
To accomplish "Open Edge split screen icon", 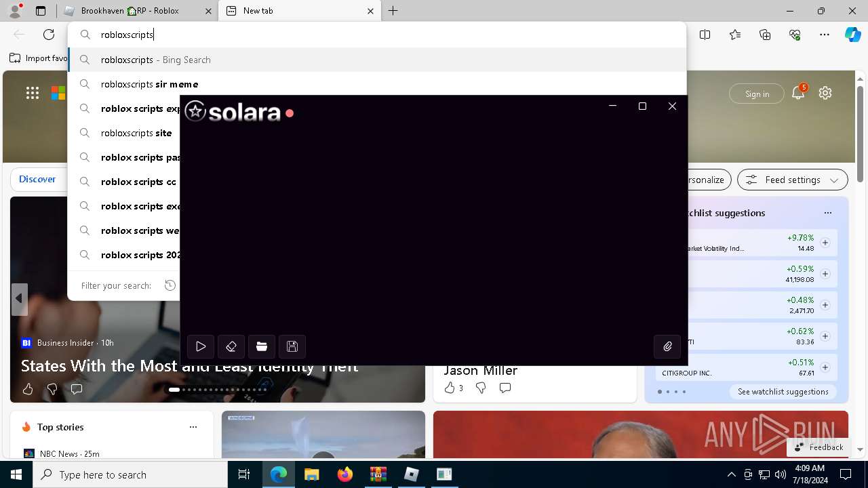I will [705, 35].
